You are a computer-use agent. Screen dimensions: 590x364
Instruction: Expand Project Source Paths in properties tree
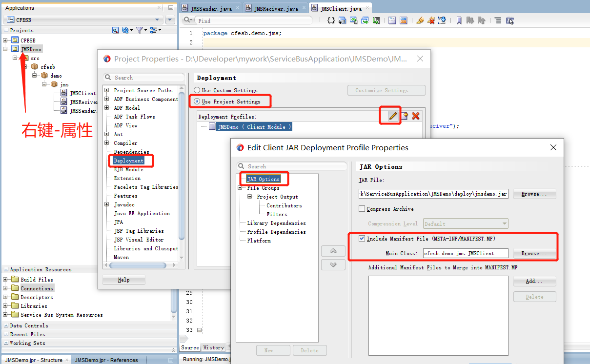[x=107, y=90]
